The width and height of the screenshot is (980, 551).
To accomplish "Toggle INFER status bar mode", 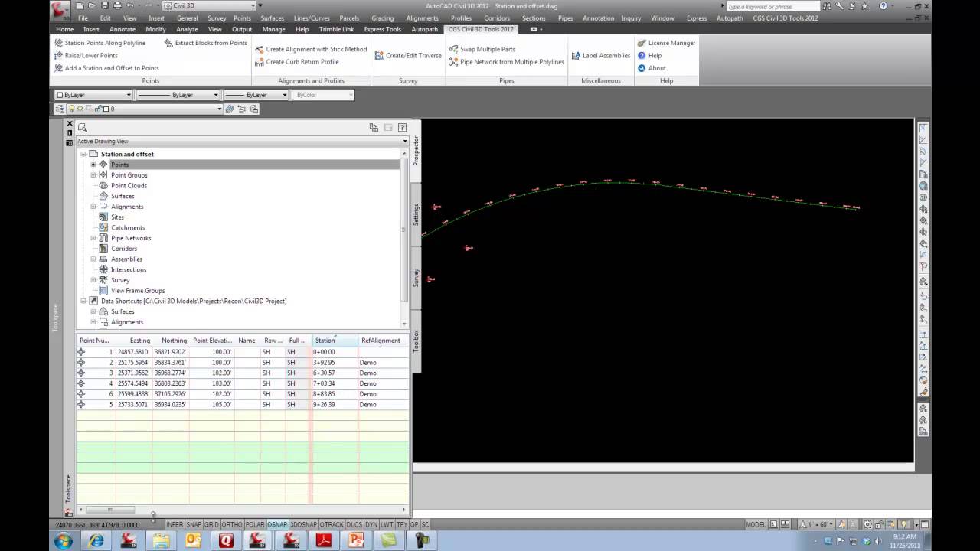I will click(x=175, y=524).
